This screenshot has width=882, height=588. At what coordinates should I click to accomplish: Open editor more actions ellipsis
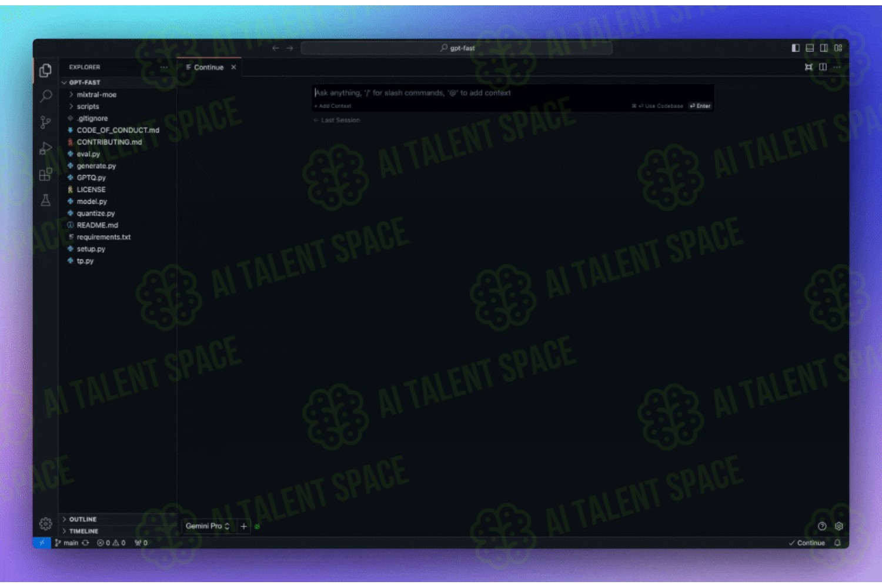[837, 67]
